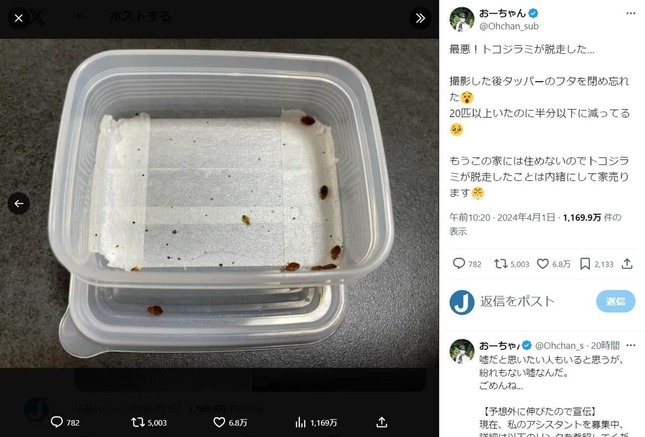Go to previous image with left arrow
This screenshot has height=437, width=645.
(x=18, y=203)
